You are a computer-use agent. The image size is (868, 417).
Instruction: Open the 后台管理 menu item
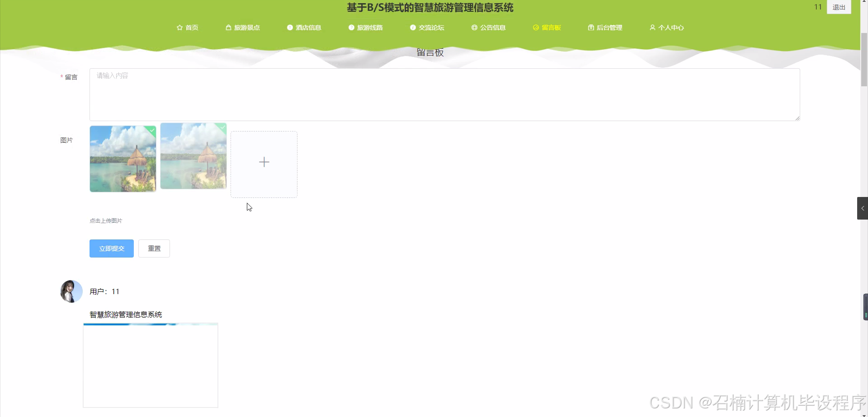point(609,28)
